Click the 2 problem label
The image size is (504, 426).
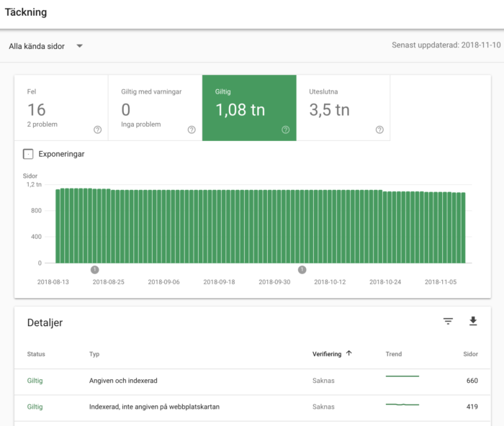pos(42,124)
